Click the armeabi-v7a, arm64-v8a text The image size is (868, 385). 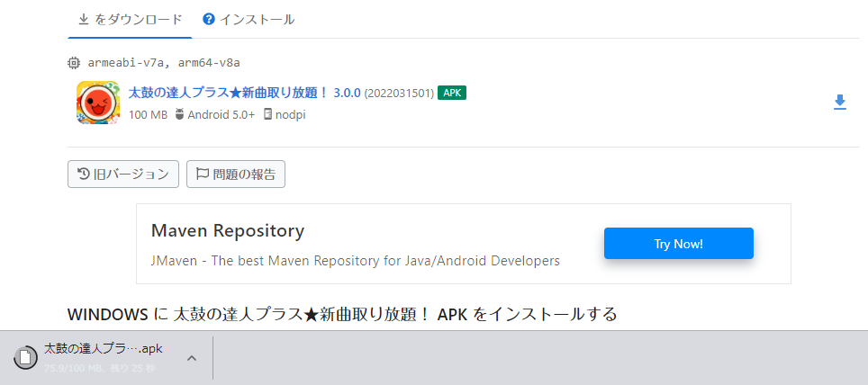(164, 62)
